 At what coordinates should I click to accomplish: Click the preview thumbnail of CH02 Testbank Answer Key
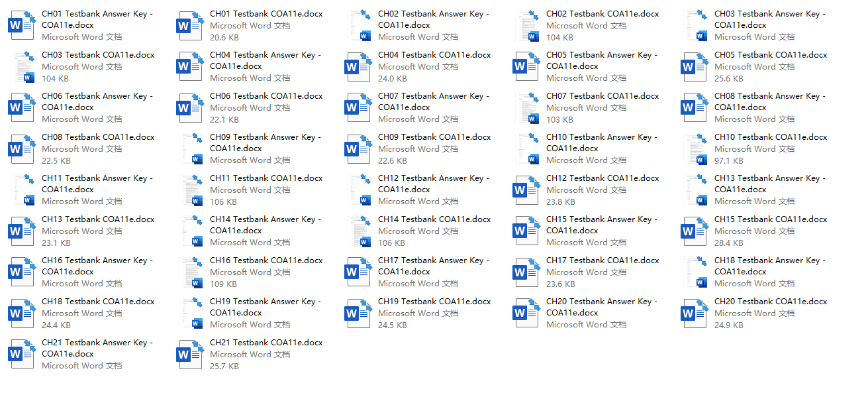coord(360,25)
